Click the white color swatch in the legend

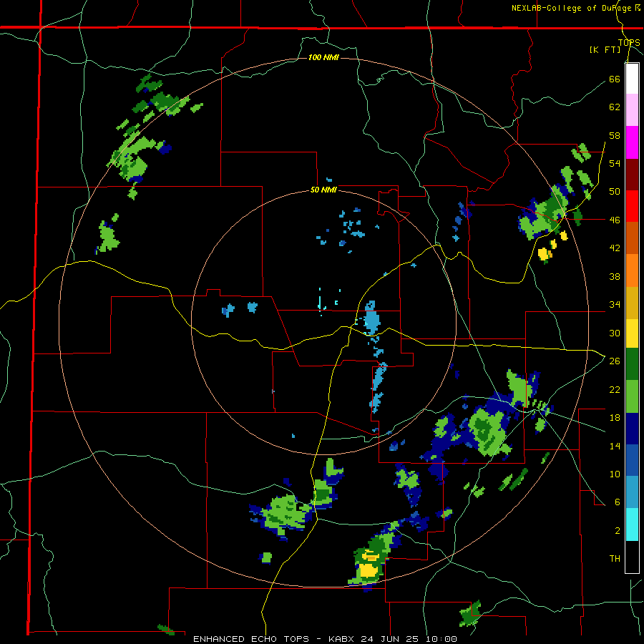(632, 79)
